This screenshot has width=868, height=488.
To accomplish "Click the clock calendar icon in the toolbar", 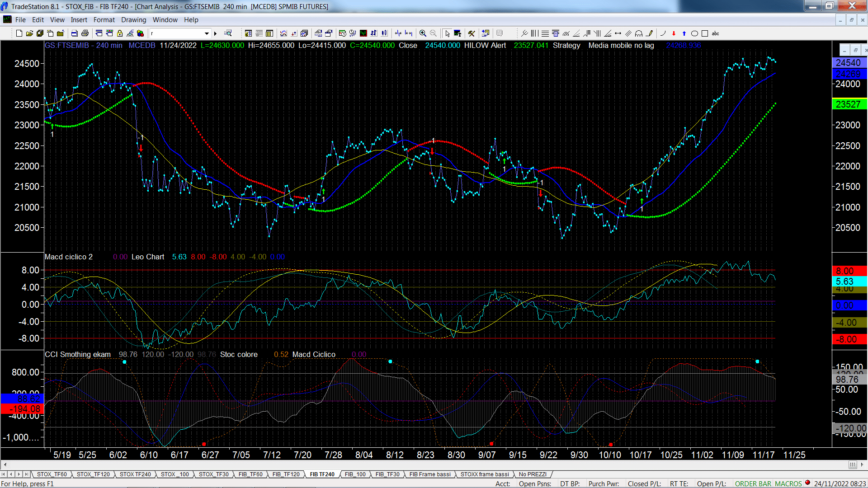I will tap(342, 33).
